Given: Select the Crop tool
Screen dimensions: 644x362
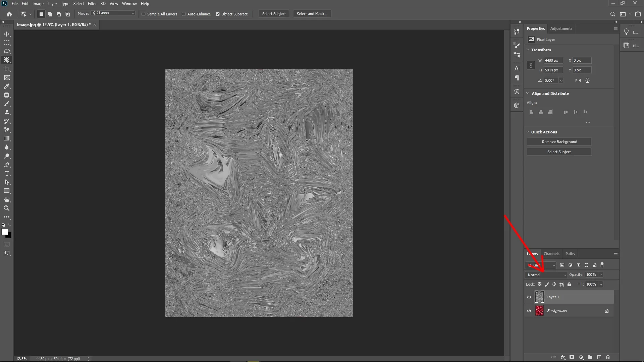Looking at the screenshot, I should click(7, 69).
